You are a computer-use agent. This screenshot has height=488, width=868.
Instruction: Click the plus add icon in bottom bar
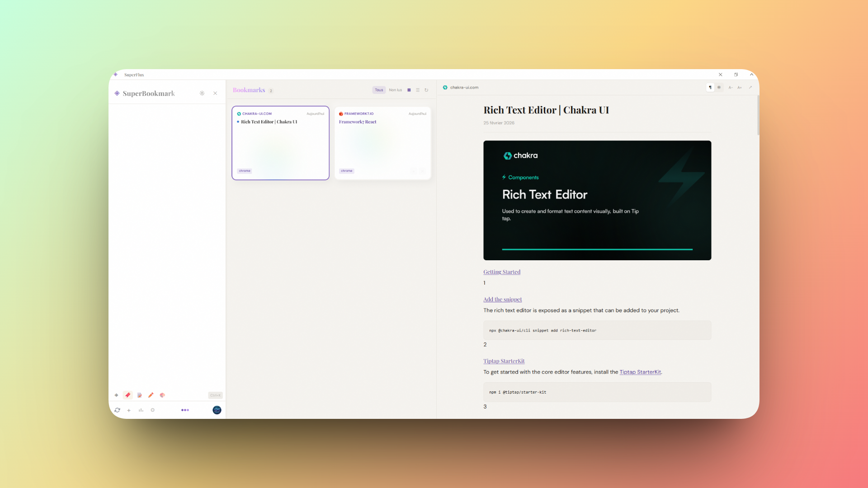129,410
